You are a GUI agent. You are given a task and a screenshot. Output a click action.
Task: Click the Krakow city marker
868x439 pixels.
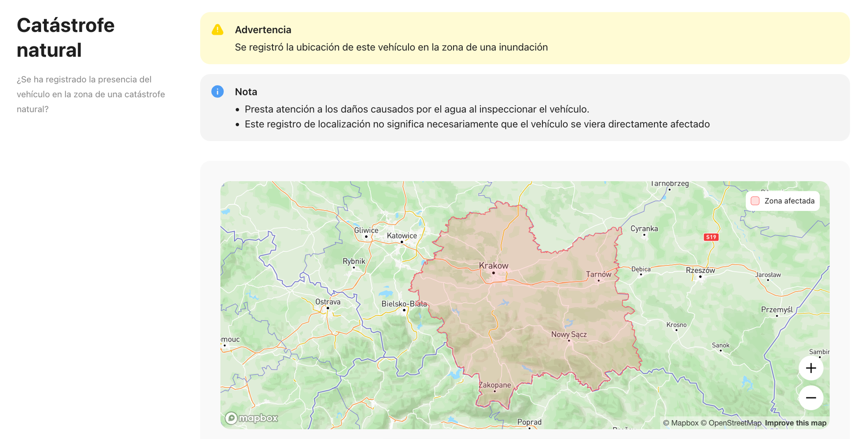pyautogui.click(x=494, y=273)
